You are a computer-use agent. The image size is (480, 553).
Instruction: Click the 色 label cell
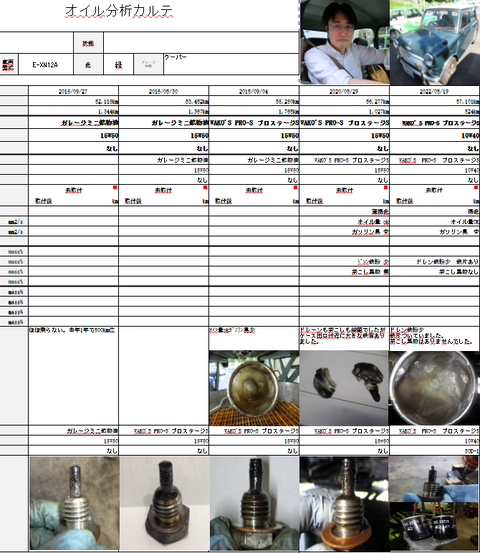coord(88,65)
